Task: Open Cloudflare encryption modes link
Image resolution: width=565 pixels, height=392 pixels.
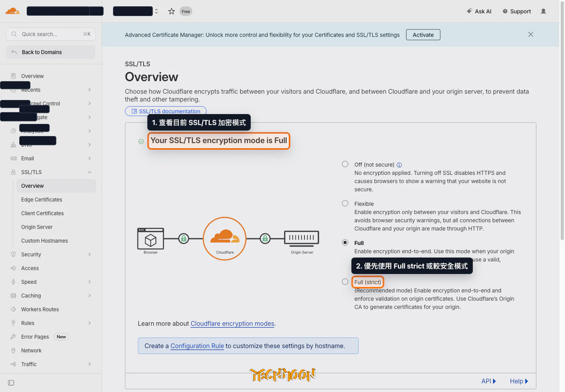Action: pos(232,323)
